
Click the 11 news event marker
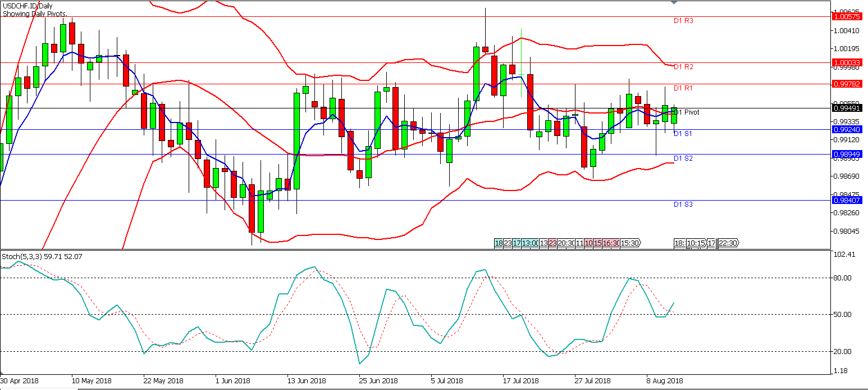point(579,243)
